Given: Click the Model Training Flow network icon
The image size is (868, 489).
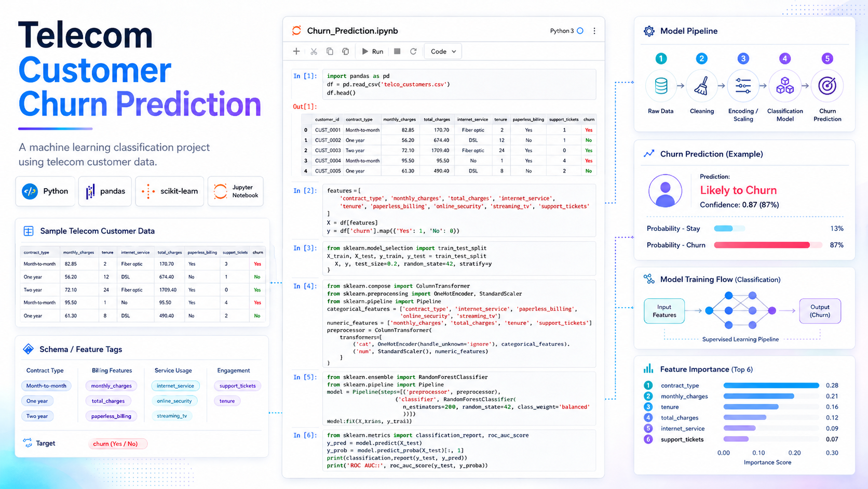Looking at the screenshot, I should coord(649,279).
